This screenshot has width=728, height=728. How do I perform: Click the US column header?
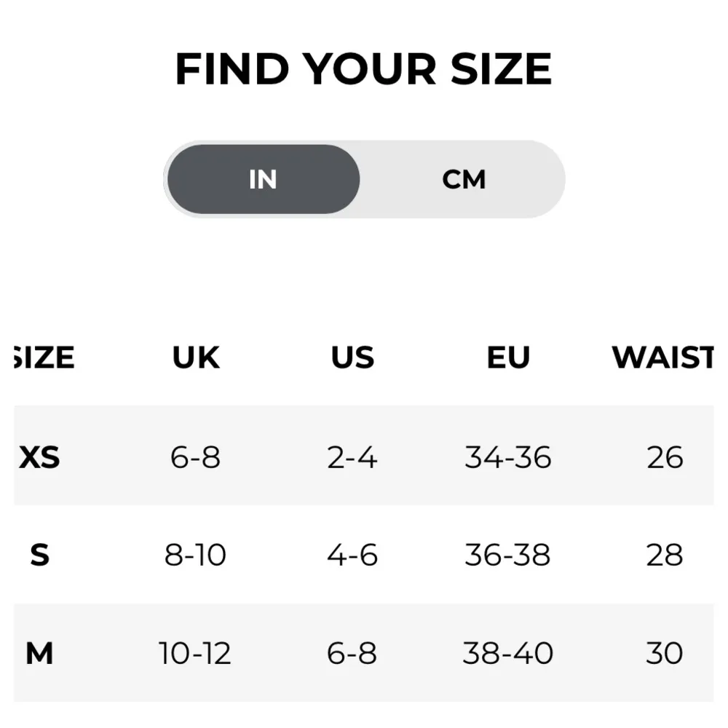[x=352, y=357]
